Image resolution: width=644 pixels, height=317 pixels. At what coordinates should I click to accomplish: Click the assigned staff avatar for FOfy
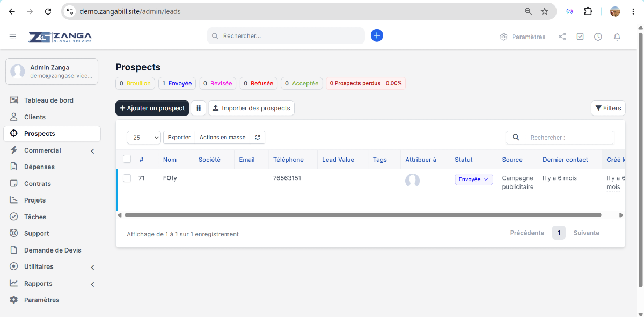[412, 181]
